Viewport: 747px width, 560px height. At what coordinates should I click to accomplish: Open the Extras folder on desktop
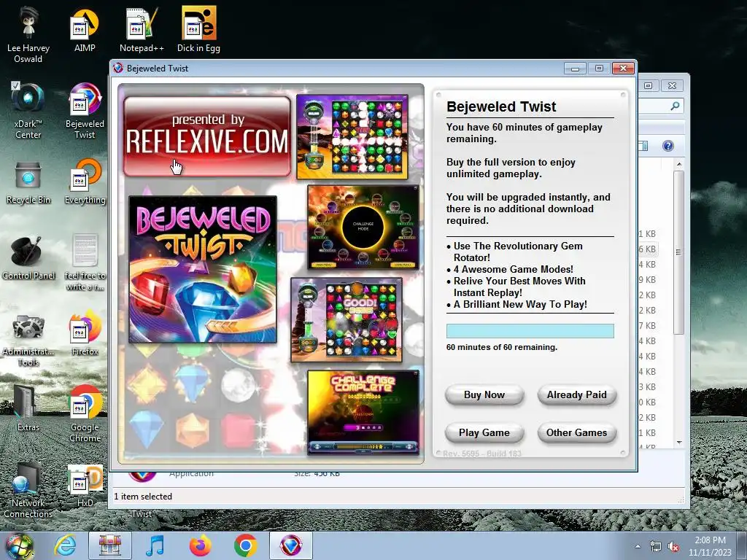[28, 410]
